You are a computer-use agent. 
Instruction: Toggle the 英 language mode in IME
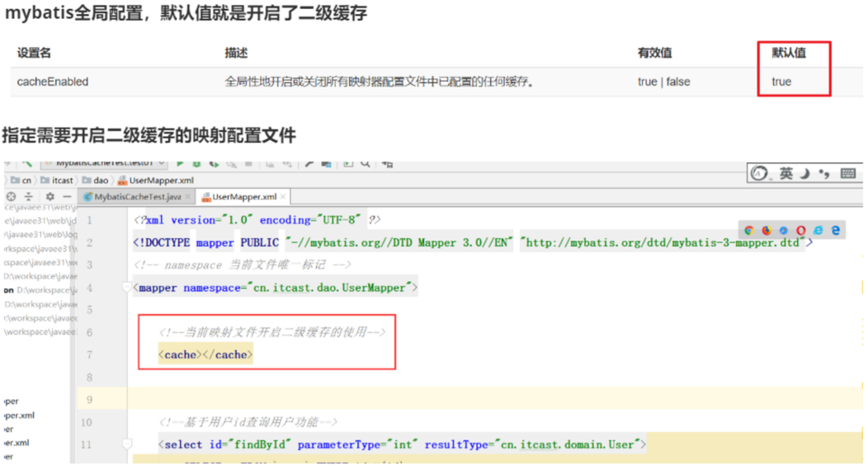pyautogui.click(x=786, y=174)
